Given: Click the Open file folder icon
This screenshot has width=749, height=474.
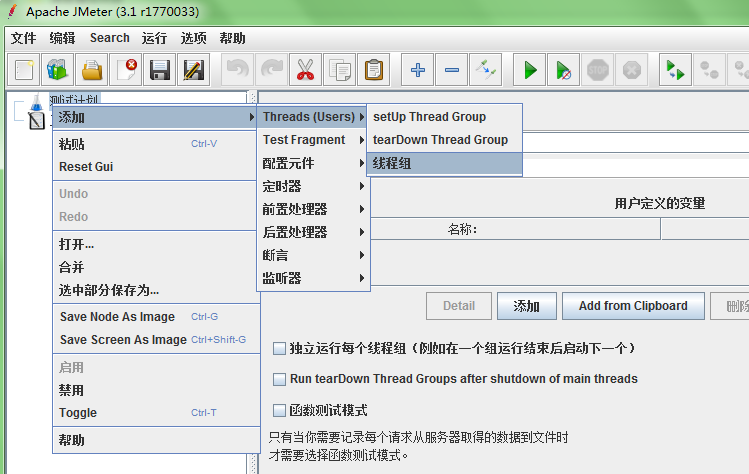Looking at the screenshot, I should (x=92, y=70).
